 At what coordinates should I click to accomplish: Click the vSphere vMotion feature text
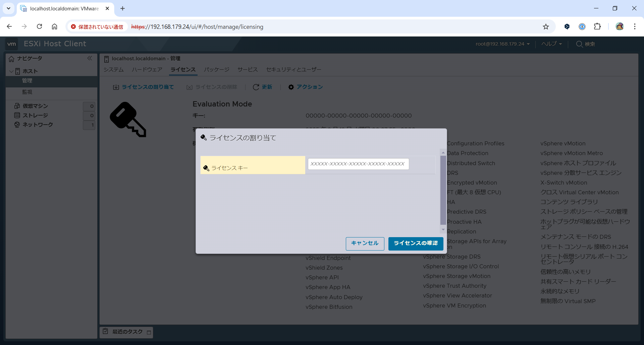click(x=563, y=143)
